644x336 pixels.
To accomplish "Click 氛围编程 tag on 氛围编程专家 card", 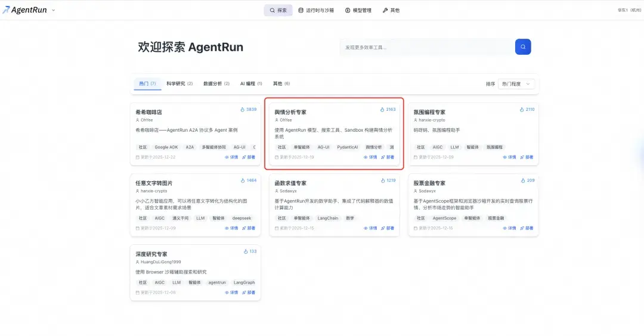I will tap(494, 147).
